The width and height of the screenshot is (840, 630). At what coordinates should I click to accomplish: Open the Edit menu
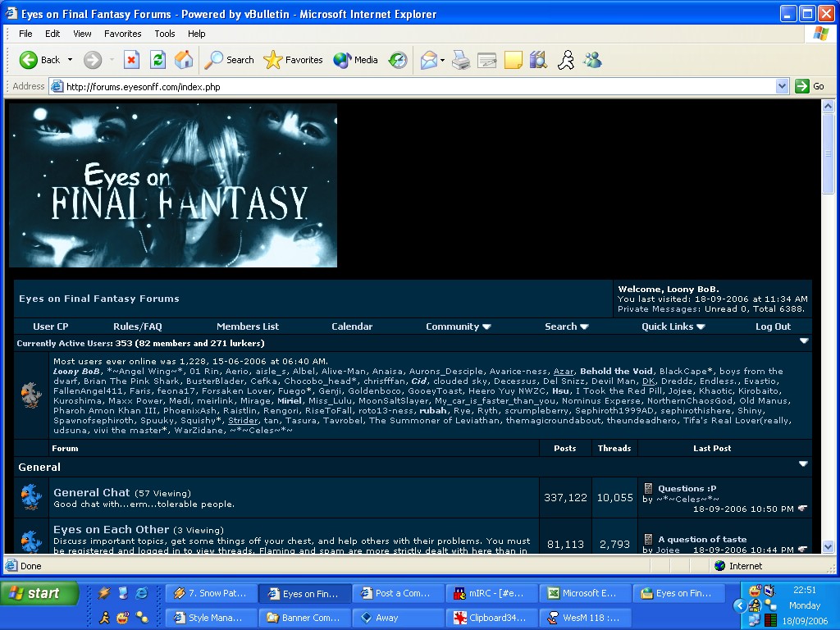tap(52, 33)
